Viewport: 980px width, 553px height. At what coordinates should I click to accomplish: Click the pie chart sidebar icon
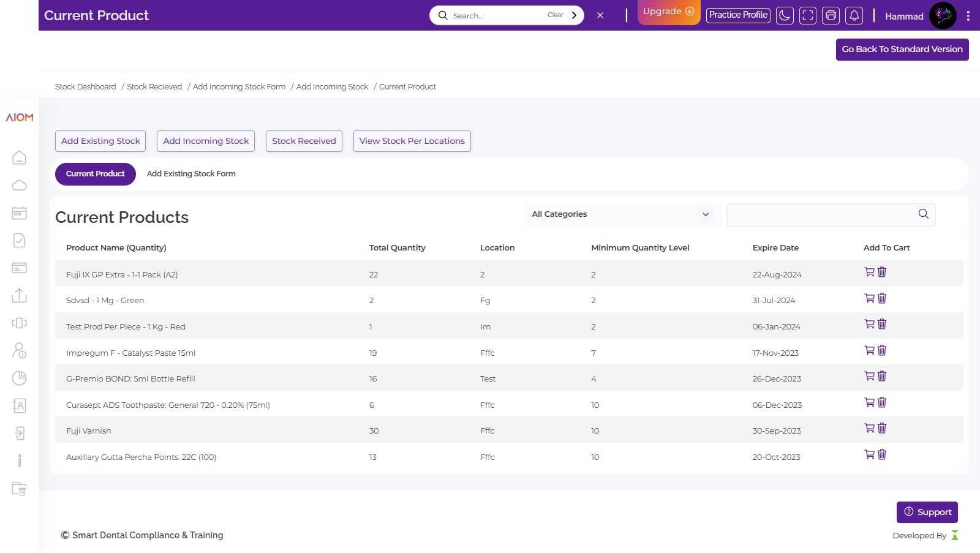point(19,378)
